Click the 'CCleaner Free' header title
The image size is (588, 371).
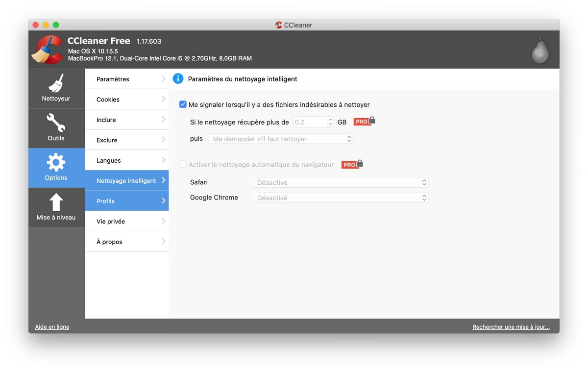pos(99,41)
